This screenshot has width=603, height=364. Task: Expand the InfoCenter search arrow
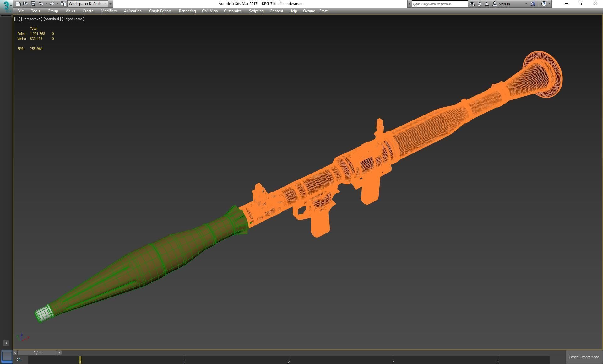coord(409,4)
